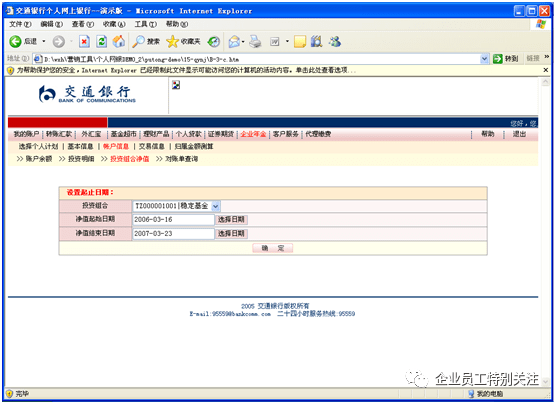
Task: Open the 基本信息 submenu
Action: click(80, 146)
